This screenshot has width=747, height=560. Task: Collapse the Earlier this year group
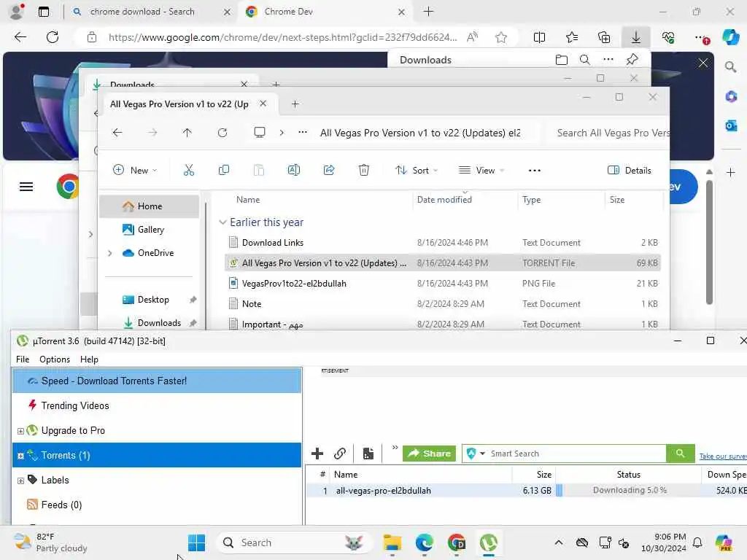click(222, 222)
